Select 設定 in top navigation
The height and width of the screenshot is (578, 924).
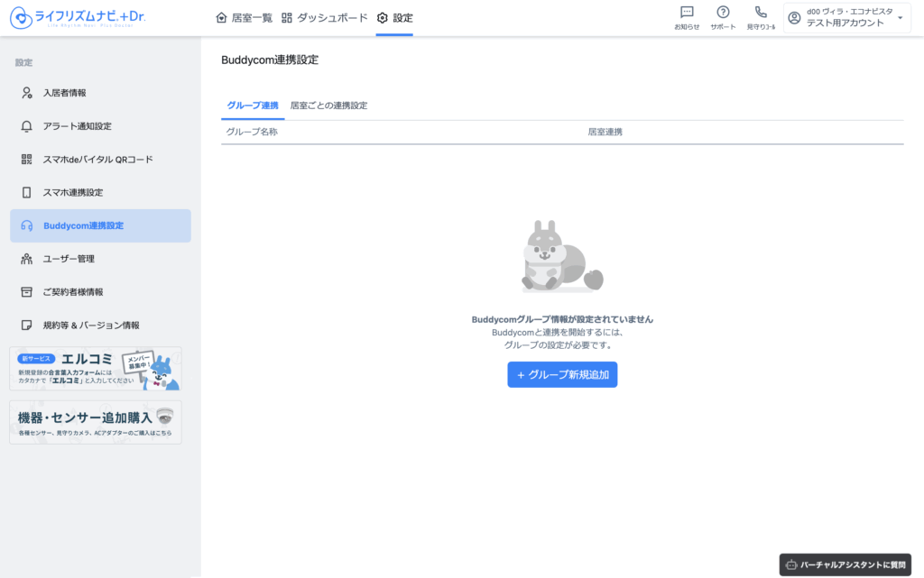pos(395,18)
